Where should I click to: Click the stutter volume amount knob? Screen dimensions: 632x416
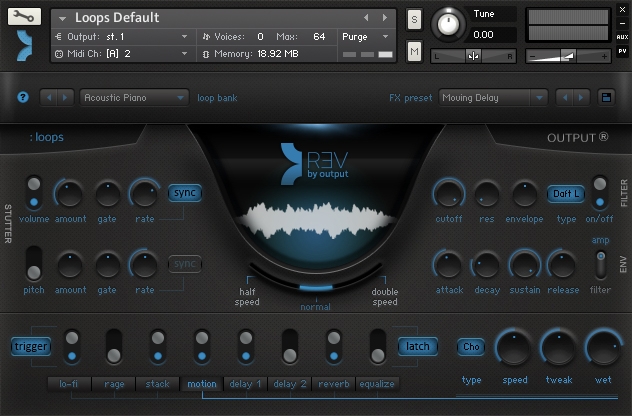tap(70, 194)
